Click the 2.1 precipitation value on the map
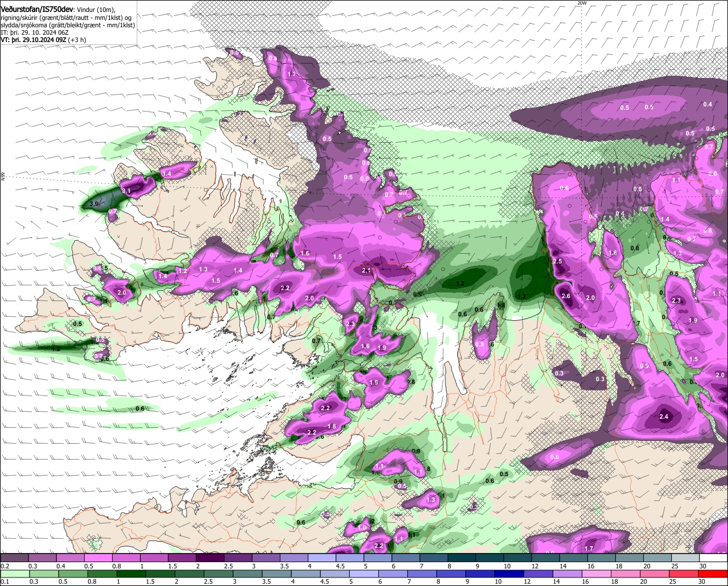 click(367, 270)
